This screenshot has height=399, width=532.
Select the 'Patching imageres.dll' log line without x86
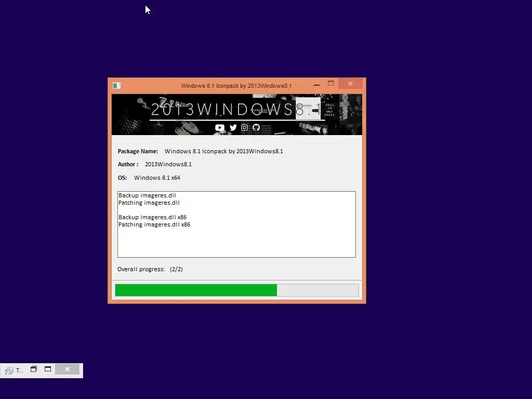[149, 203]
